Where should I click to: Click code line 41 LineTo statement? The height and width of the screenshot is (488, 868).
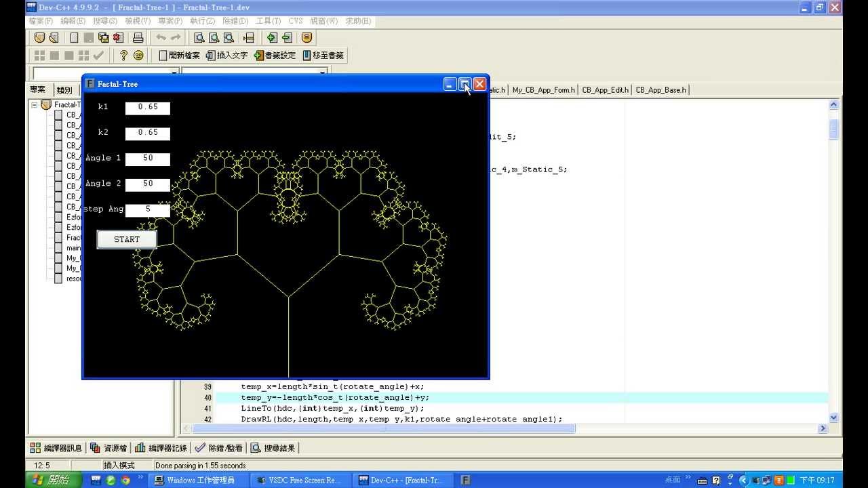(x=332, y=409)
